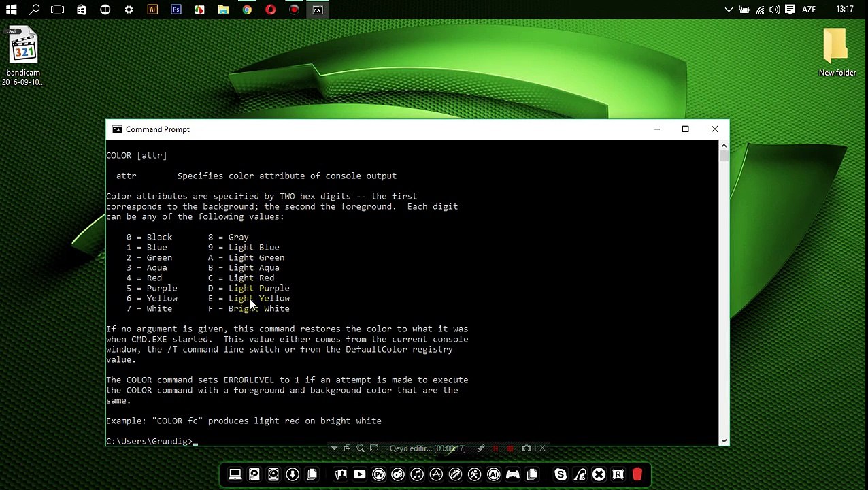Expand the hidden system tray icons chevron
This screenshot has width=868, height=490.
(x=729, y=10)
